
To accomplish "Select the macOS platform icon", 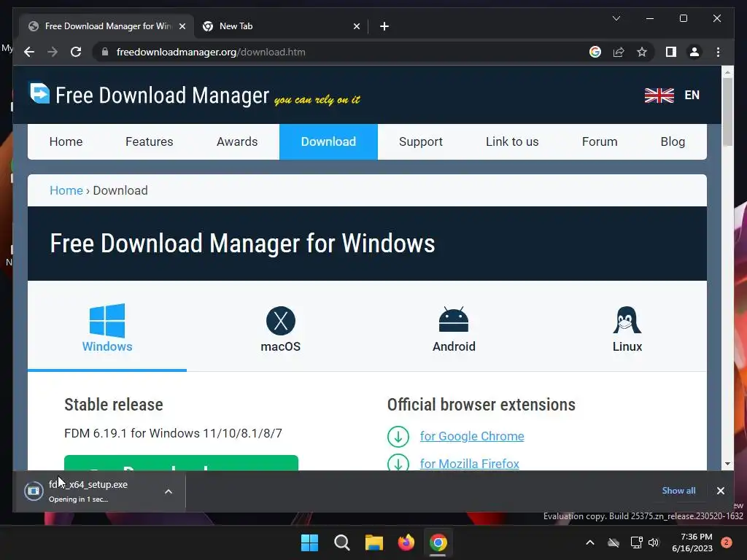I will click(281, 321).
